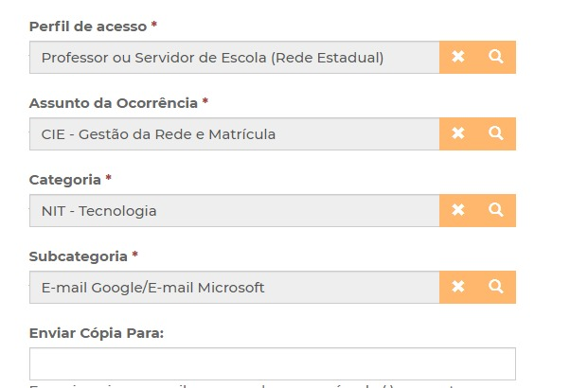
Task: Focus the Enviar Cópia Para text box
Action: click(x=272, y=363)
